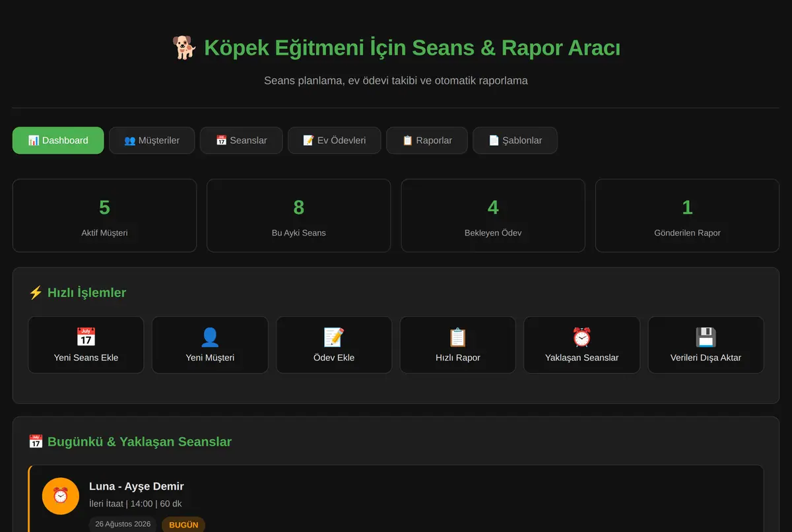Click the person icon above Yeni Müşteri
Viewport: 792px width, 532px height.
point(210,337)
